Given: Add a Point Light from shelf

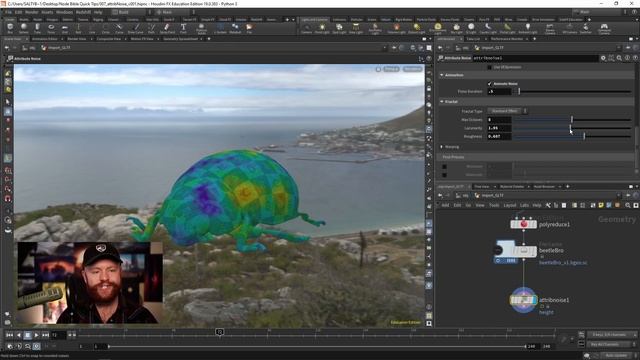Looking at the screenshot, I should tap(322, 28).
